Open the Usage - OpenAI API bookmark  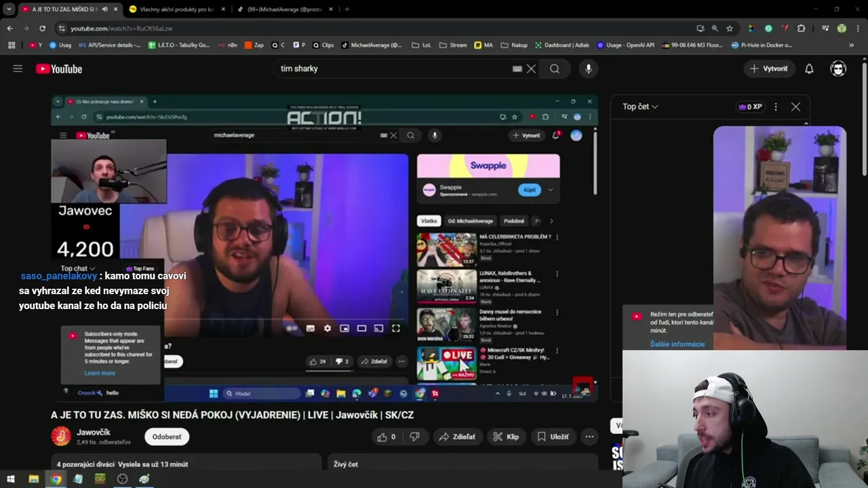625,45
